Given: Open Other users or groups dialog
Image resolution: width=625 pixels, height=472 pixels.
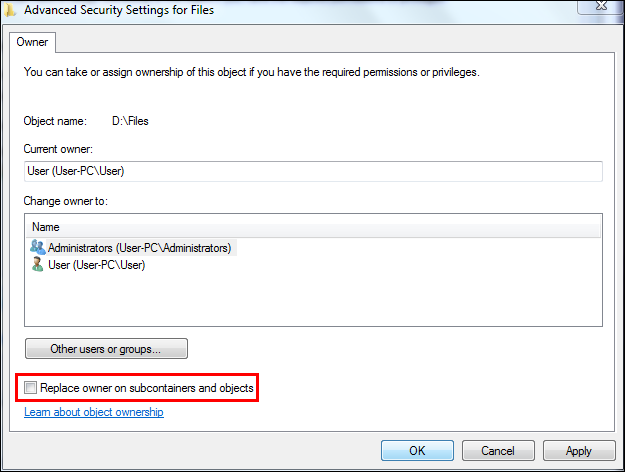Looking at the screenshot, I should (105, 349).
